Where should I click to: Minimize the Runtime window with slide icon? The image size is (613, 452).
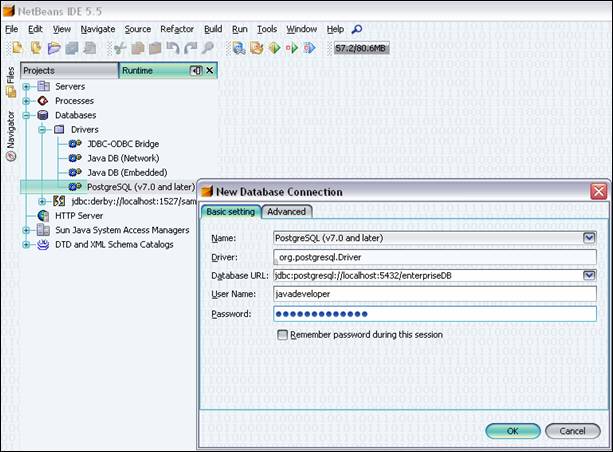tap(195, 70)
